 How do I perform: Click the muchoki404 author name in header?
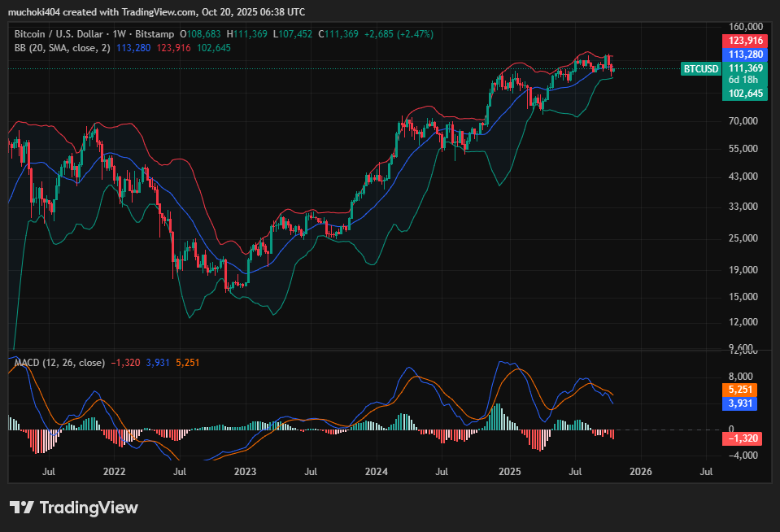coord(35,11)
